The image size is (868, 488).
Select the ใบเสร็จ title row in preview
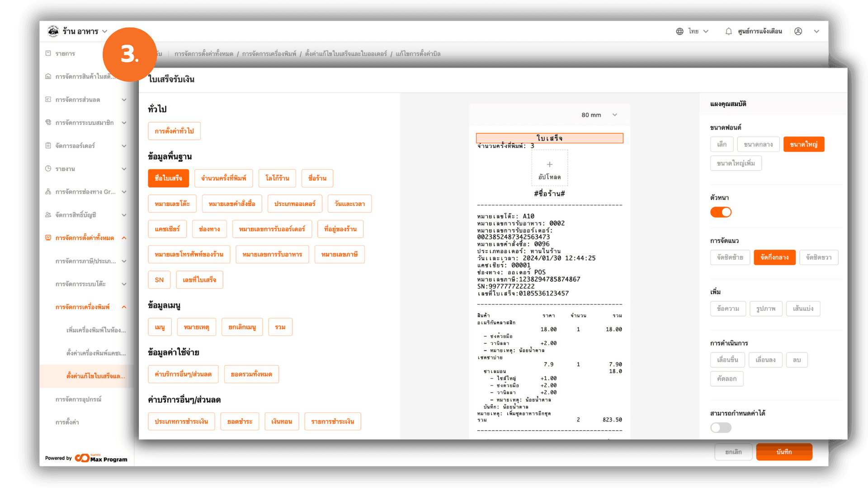[549, 138]
